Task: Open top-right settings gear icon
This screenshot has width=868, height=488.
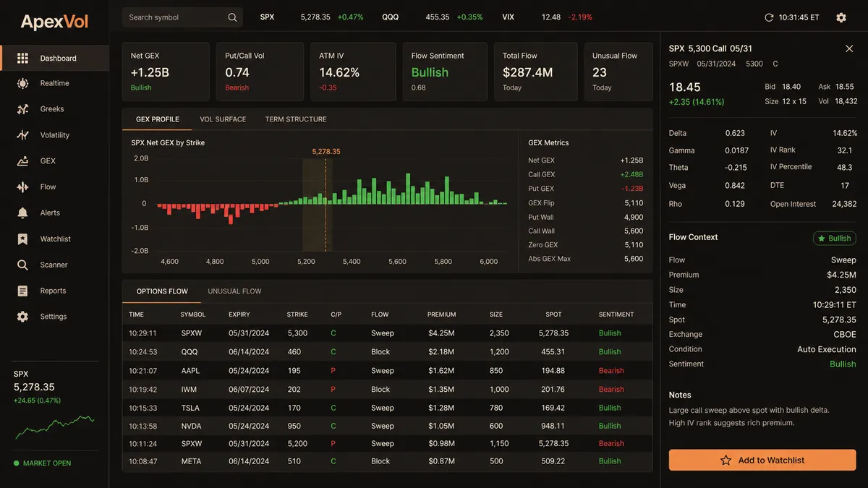Action: pyautogui.click(x=841, y=17)
